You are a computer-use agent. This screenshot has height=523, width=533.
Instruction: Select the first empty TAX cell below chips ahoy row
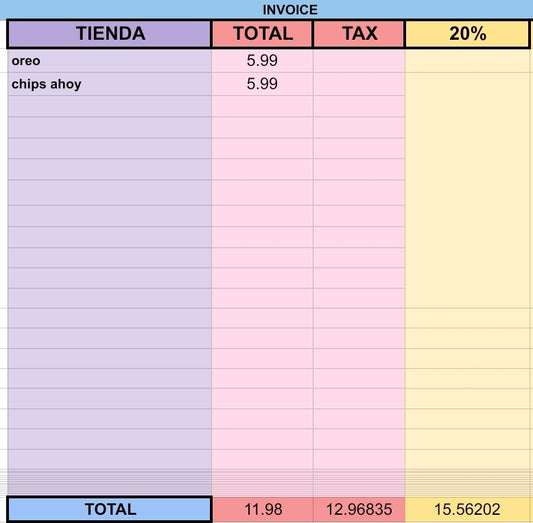(359, 106)
